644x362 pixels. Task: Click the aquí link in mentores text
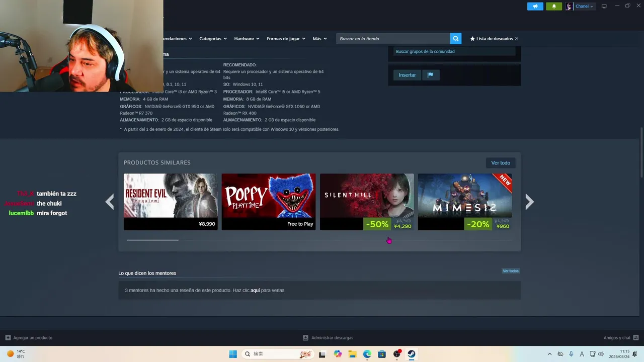[x=255, y=290]
